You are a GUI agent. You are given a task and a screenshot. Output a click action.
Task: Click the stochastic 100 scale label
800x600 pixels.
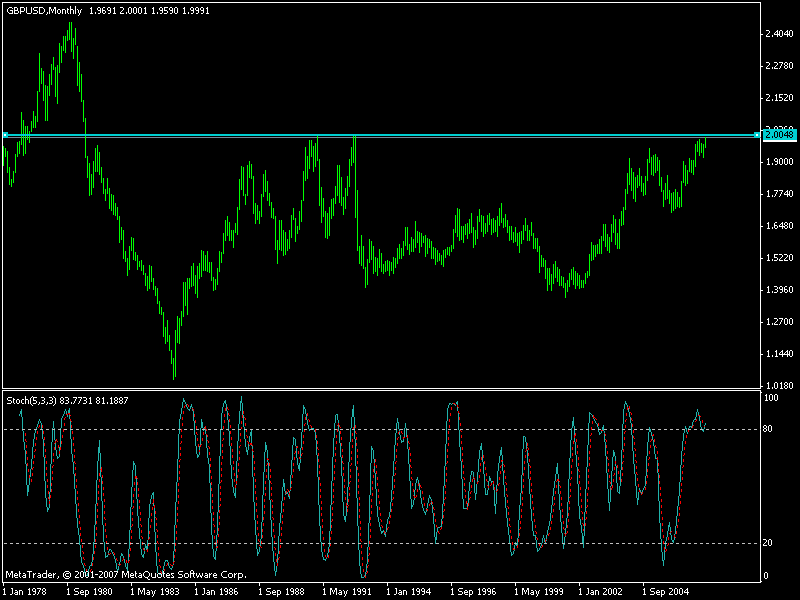(x=770, y=398)
